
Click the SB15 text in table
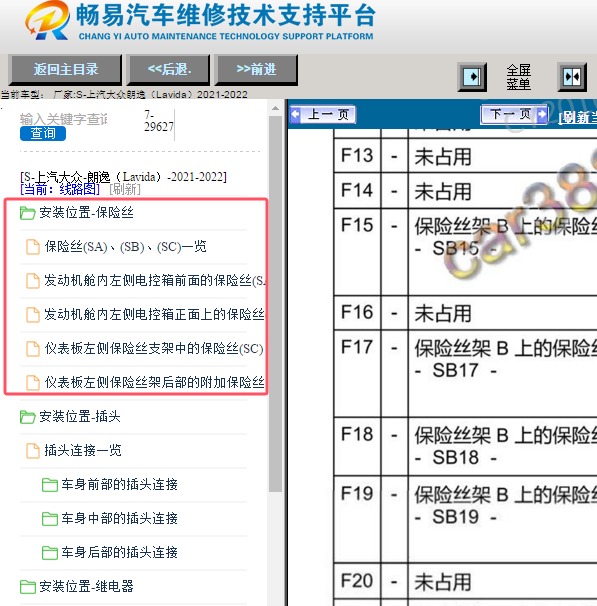click(456, 249)
